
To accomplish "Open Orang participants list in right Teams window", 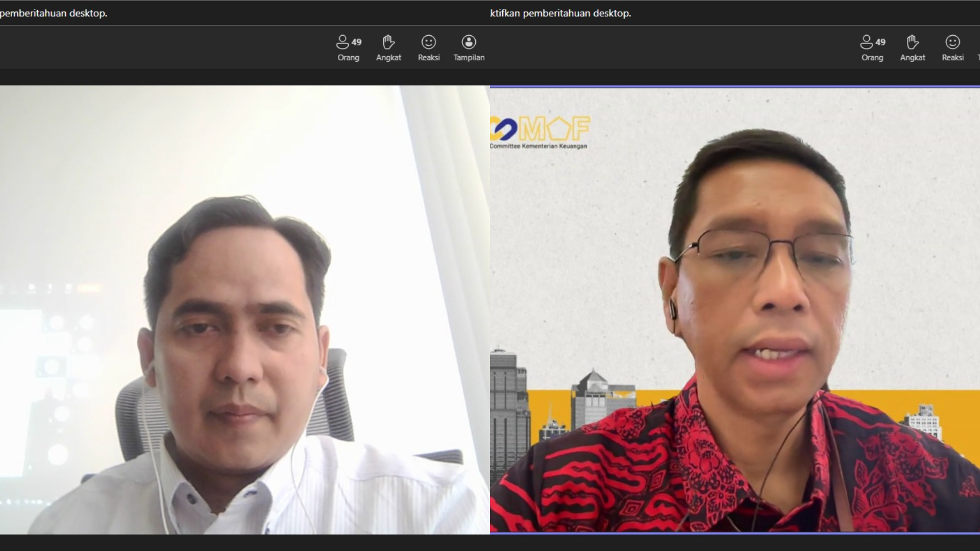I will 873,48.
